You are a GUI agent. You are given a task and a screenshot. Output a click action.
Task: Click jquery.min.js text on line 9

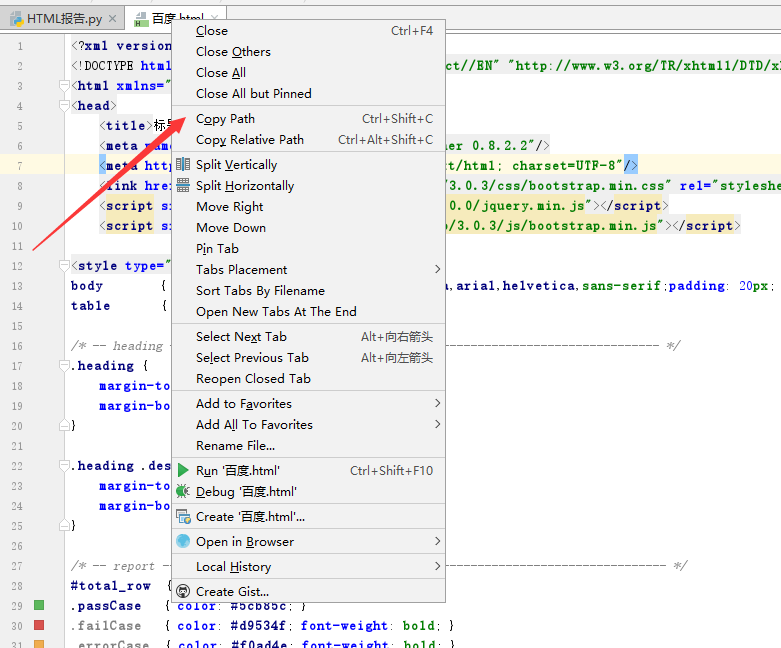tap(531, 206)
